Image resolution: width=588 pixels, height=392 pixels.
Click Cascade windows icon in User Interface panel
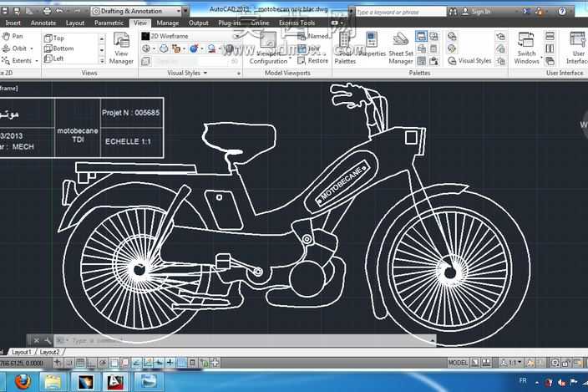(550, 61)
